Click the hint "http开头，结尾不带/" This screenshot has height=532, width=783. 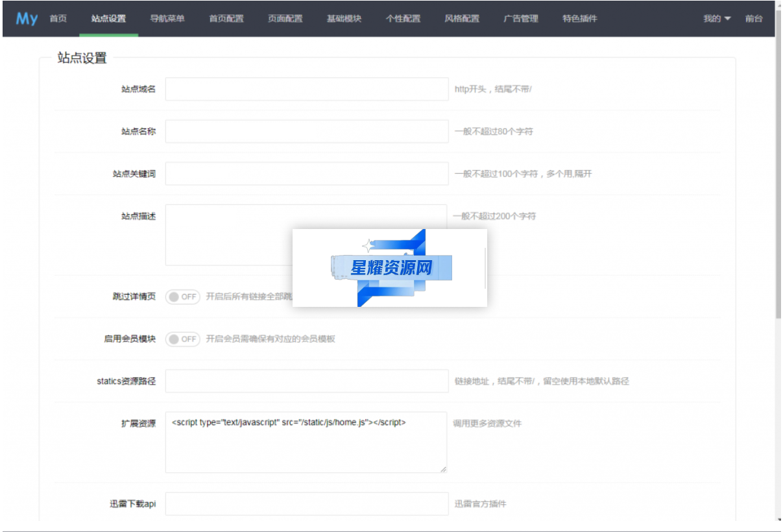(x=493, y=89)
